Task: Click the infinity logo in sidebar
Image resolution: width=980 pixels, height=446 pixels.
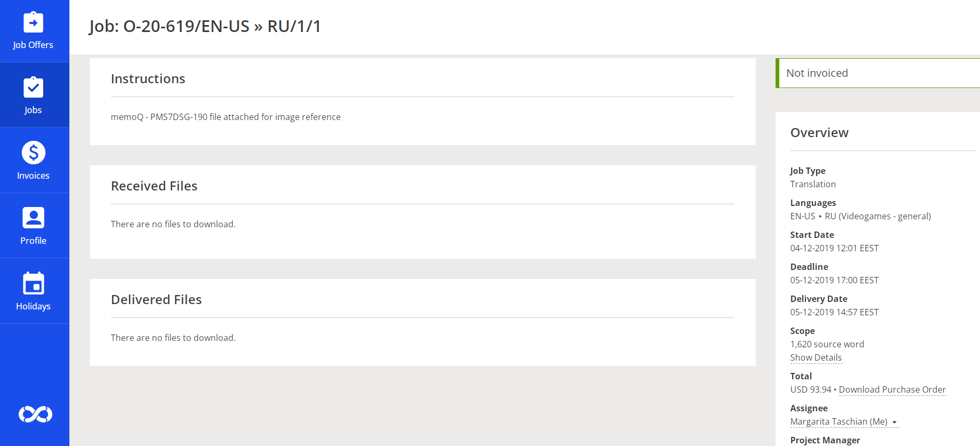Action: (x=35, y=414)
